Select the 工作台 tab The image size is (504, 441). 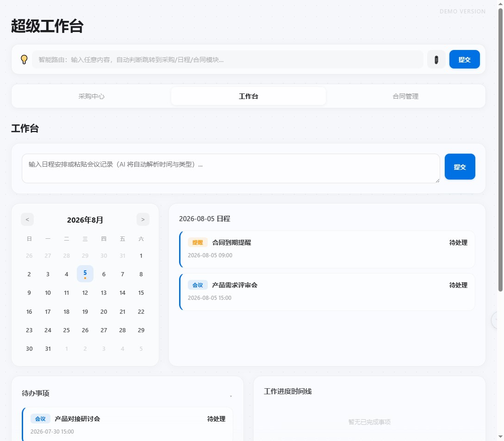249,96
